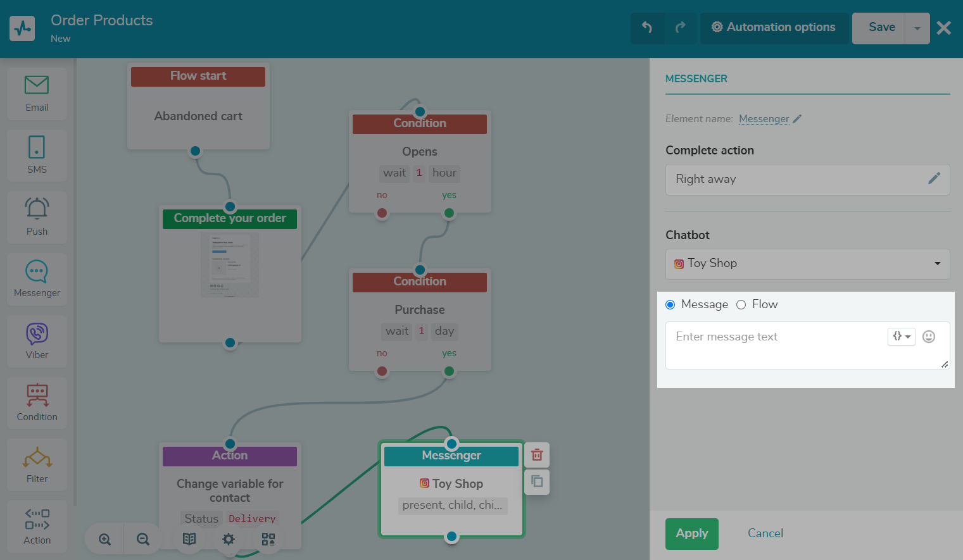Click the undo arrow in header
The width and height of the screenshot is (963, 560).
click(x=647, y=27)
